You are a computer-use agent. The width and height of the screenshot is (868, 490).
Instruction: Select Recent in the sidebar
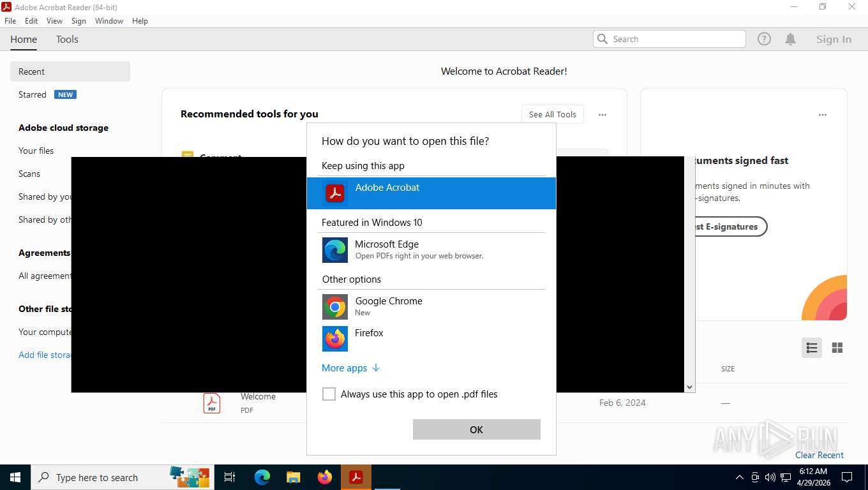point(70,71)
